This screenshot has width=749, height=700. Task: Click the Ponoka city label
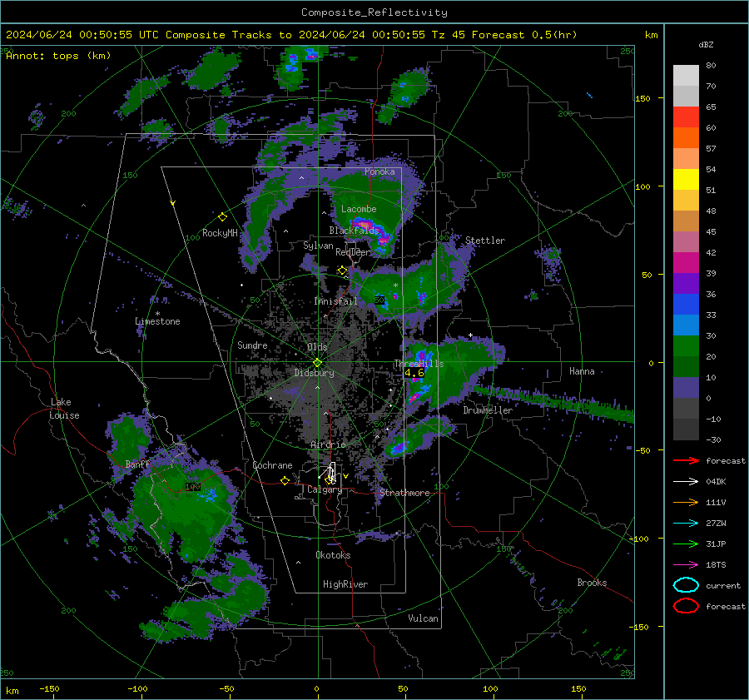(379, 171)
